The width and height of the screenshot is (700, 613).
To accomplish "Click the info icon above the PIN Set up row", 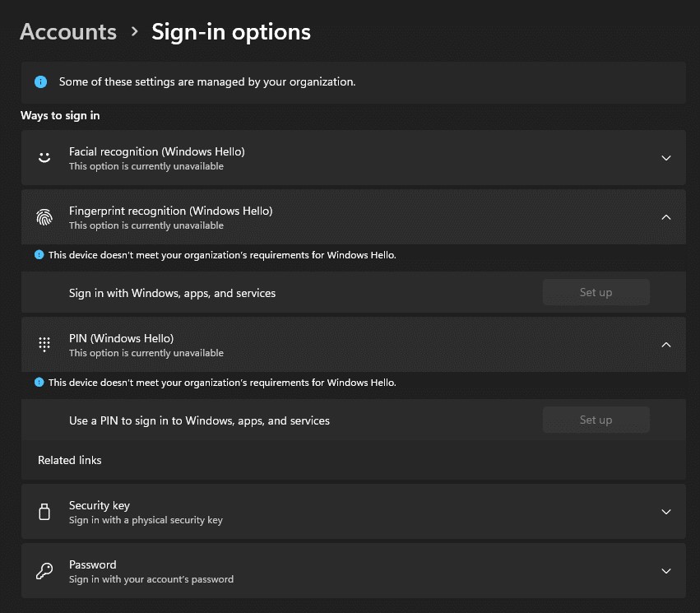I will pos(39,383).
